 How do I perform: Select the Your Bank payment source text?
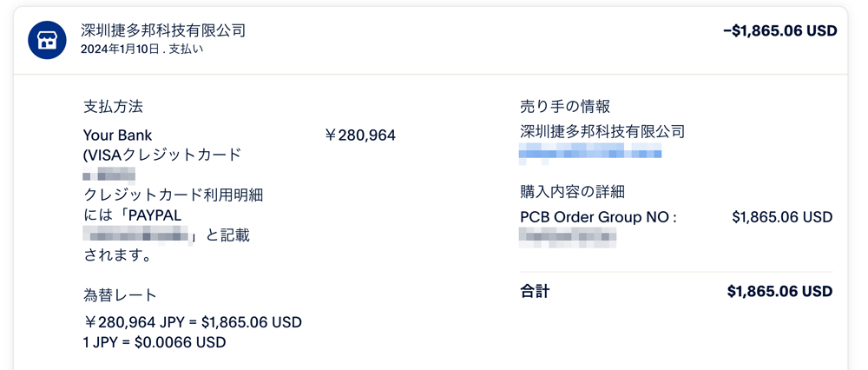pos(117,135)
